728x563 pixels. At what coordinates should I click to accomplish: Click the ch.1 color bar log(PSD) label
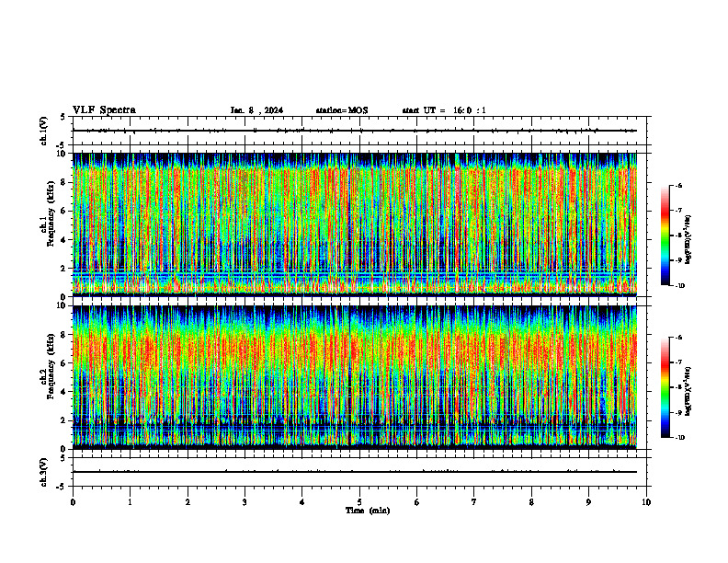click(x=688, y=239)
